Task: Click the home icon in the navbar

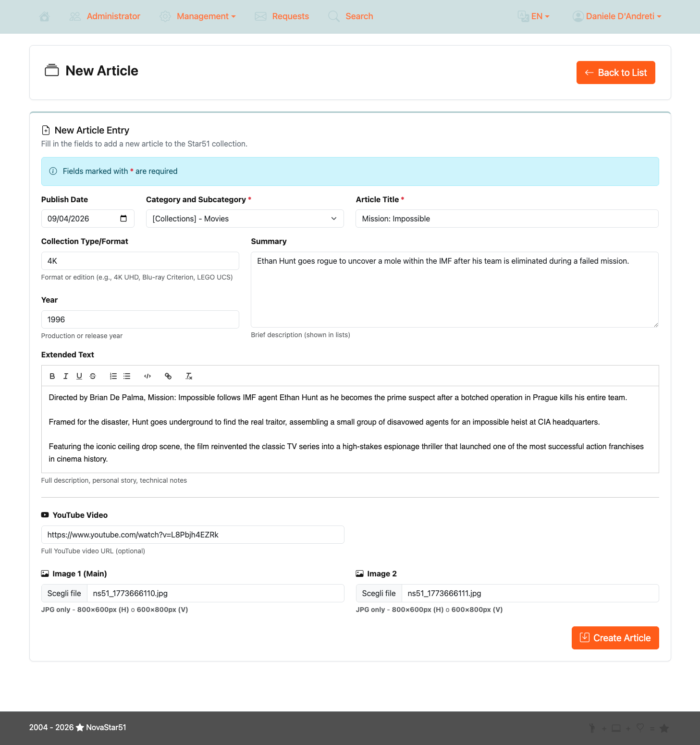Action: click(44, 16)
